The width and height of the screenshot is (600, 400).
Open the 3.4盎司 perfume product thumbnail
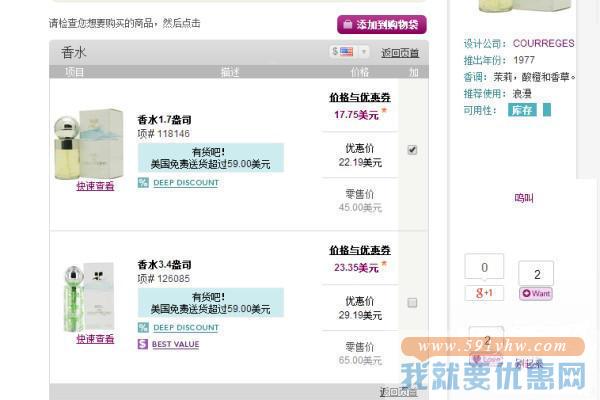point(89,297)
